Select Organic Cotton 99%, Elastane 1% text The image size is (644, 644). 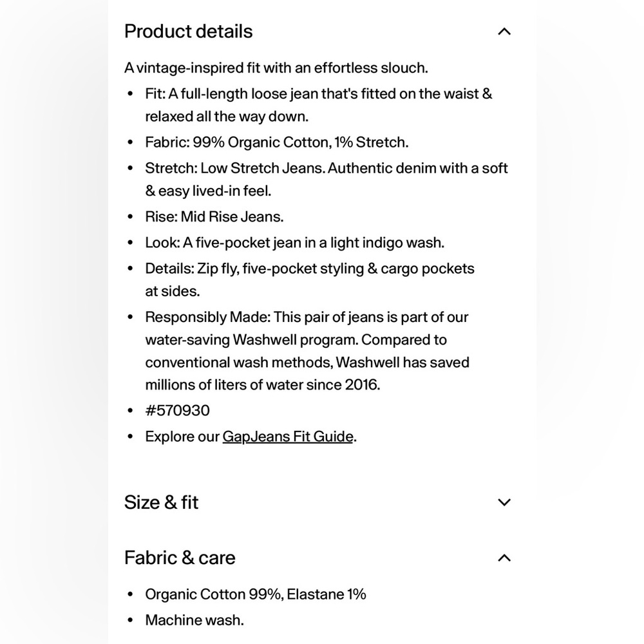pos(255,594)
